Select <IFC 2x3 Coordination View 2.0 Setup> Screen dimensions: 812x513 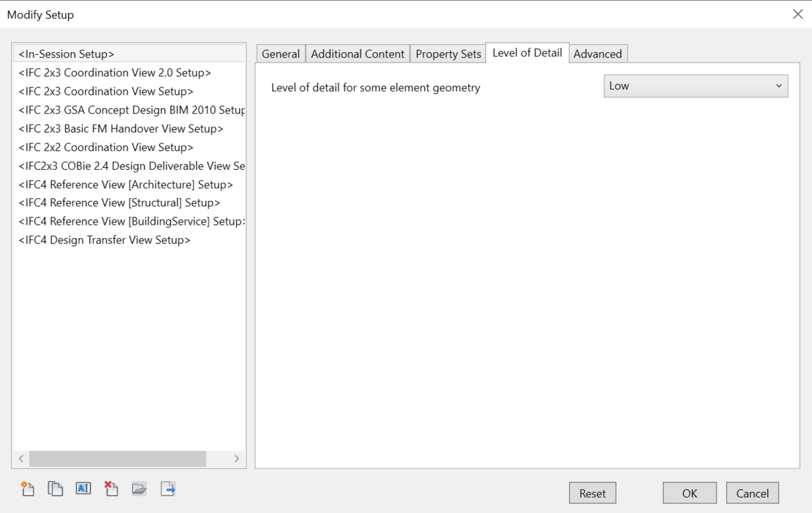click(x=129, y=72)
